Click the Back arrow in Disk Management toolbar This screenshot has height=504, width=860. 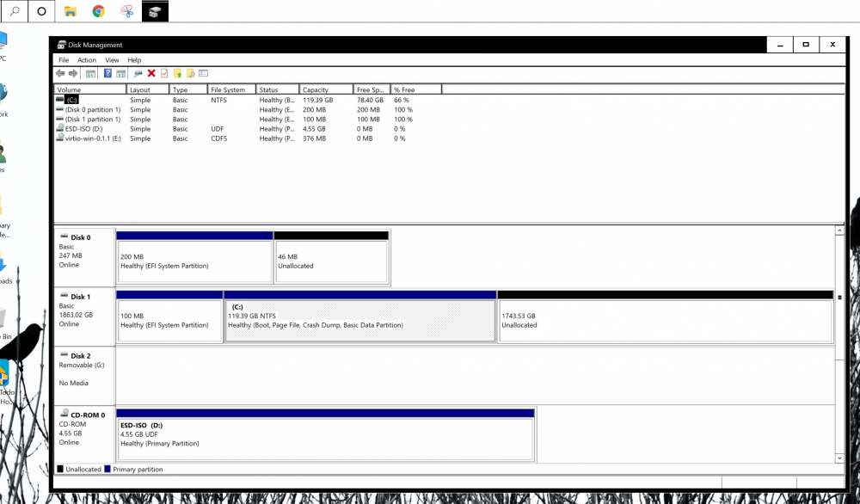coord(60,73)
